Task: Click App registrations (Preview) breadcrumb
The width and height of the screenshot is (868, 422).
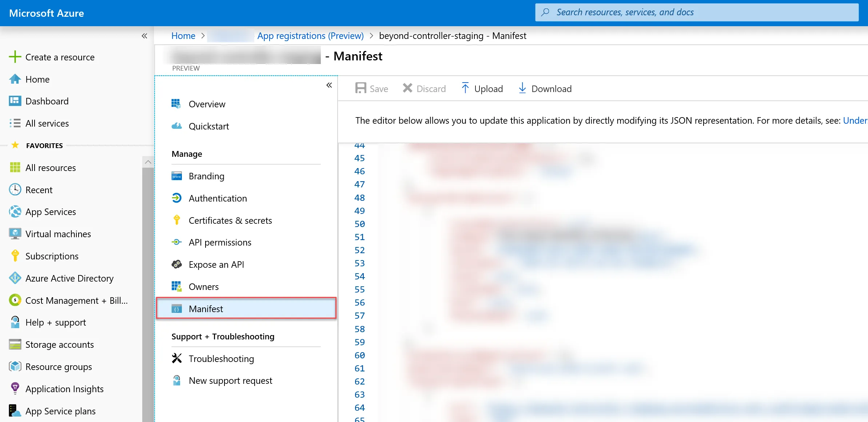Action: click(x=310, y=36)
